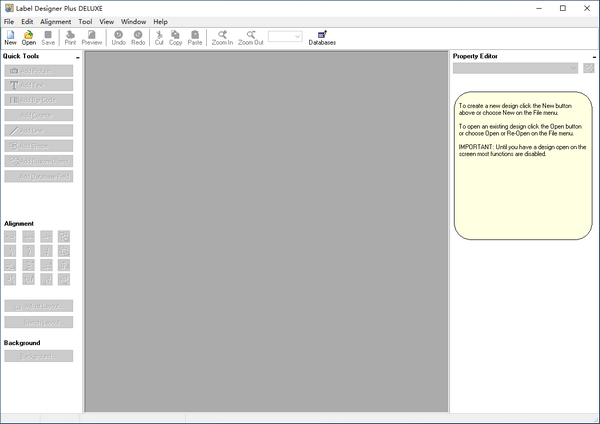Click the Background button in the left panel
Screen dimensions: 600x424
(38, 356)
